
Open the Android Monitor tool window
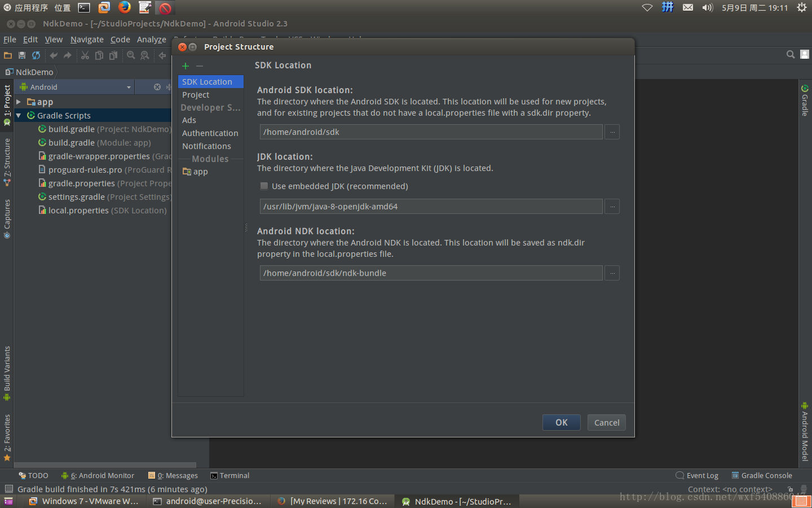coord(98,476)
